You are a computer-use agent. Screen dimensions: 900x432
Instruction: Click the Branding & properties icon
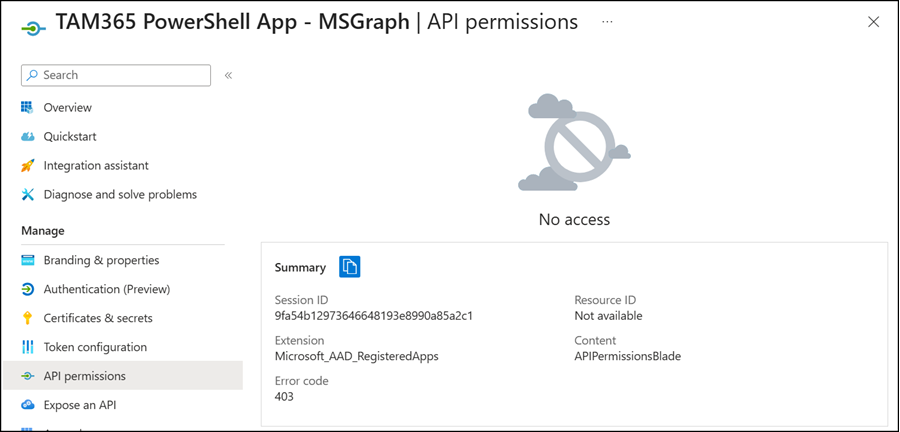coord(28,260)
